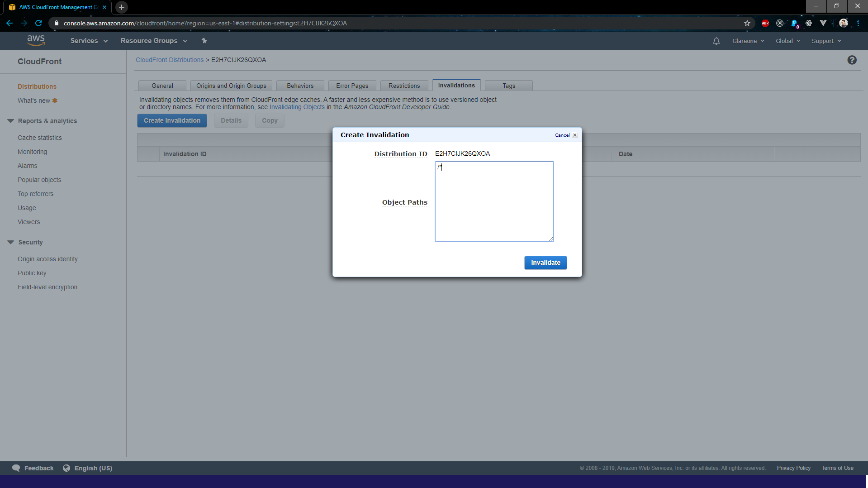Bookmark this page with the star icon
Viewport: 868px width, 488px height.
tap(747, 23)
